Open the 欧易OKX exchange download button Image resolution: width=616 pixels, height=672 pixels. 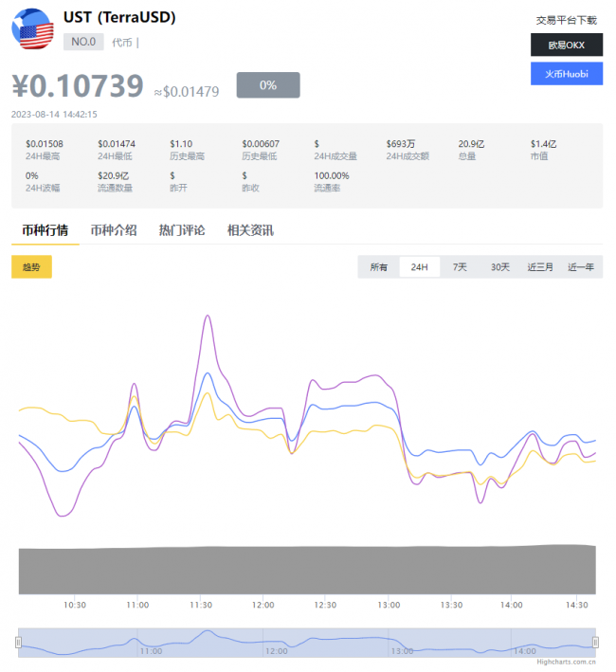click(x=566, y=45)
